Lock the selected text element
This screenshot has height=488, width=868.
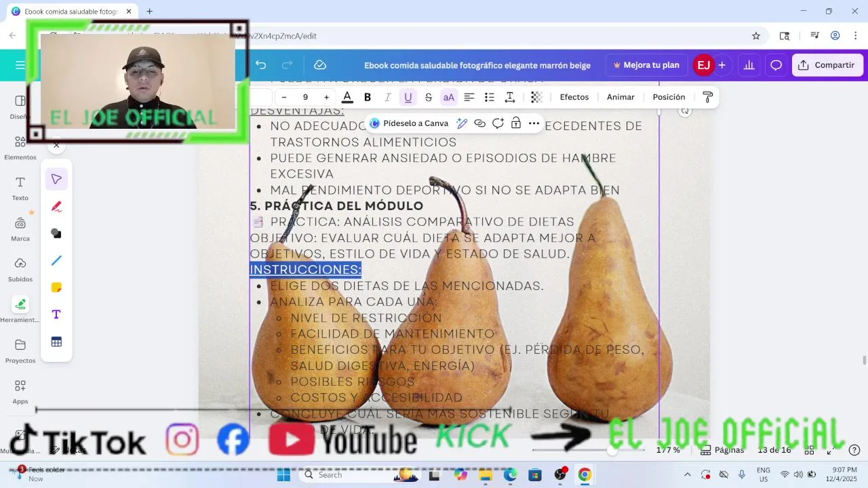(x=516, y=123)
